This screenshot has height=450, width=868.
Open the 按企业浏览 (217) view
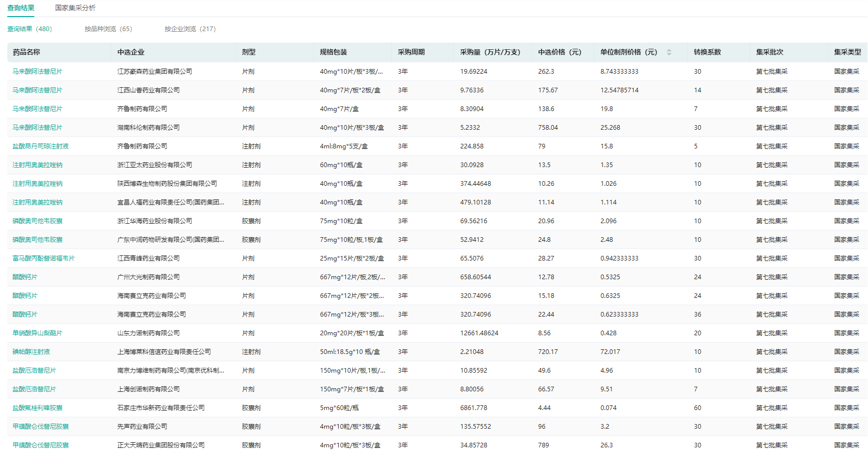190,29
